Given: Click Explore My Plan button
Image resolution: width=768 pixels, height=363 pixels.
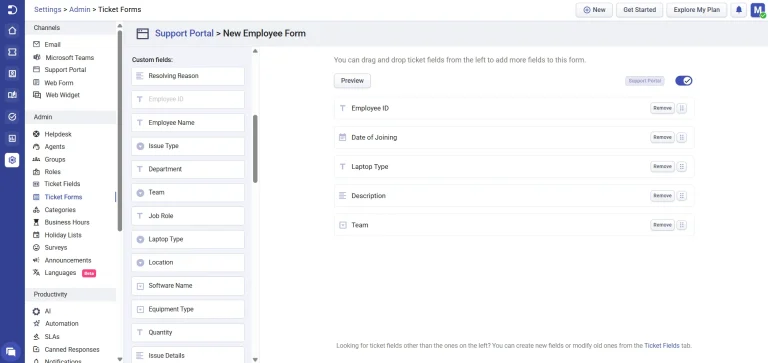Looking at the screenshot, I should 697,10.
